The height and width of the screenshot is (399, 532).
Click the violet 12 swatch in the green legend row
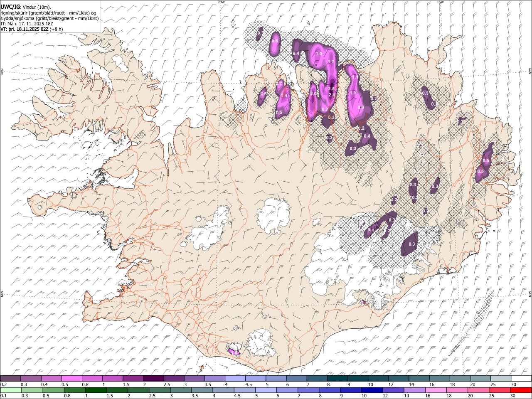393,390
